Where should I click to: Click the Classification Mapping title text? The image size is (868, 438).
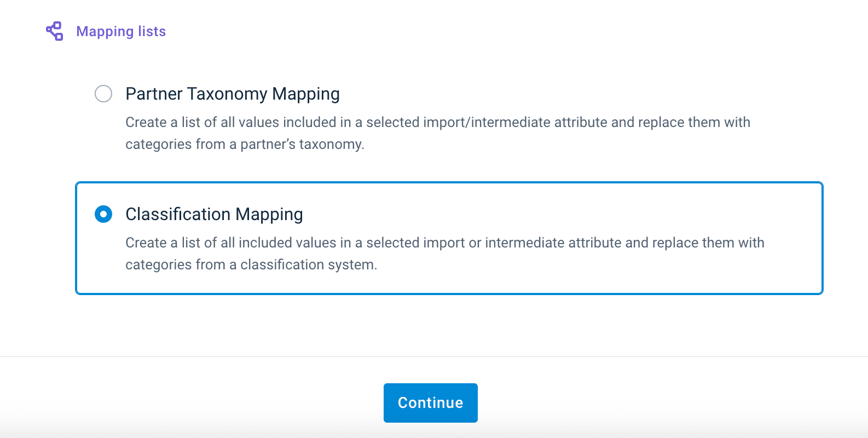point(214,214)
